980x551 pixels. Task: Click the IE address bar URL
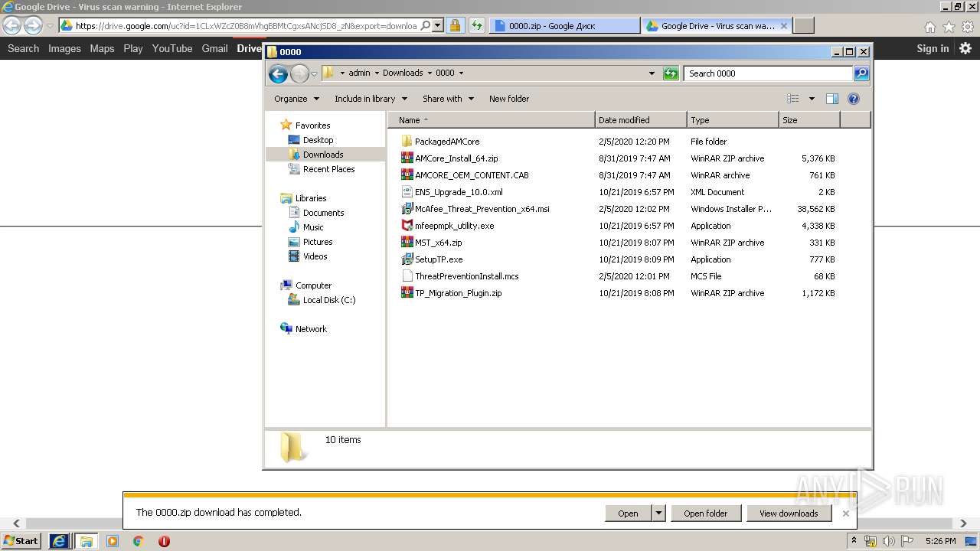pos(247,26)
